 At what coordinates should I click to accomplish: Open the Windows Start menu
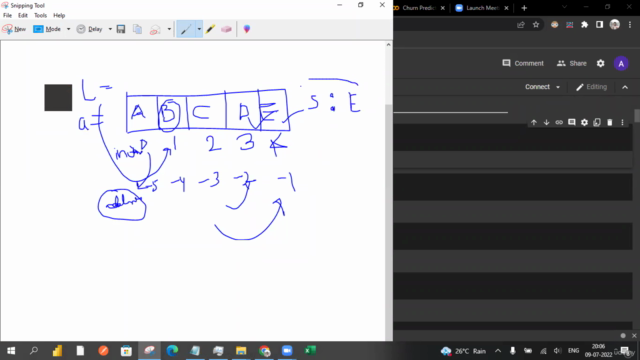[x=11, y=351]
